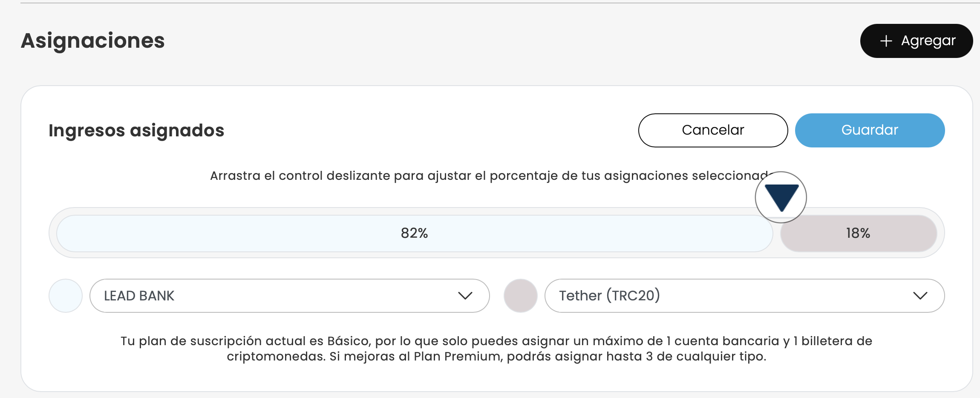Image resolution: width=980 pixels, height=398 pixels.
Task: Click the 18% percentage label
Action: click(x=858, y=234)
